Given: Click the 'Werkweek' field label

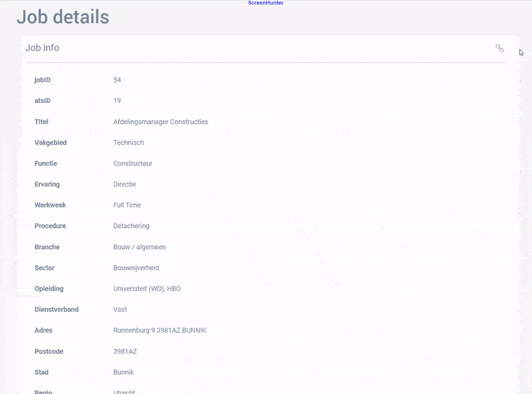Looking at the screenshot, I should click(x=51, y=205).
